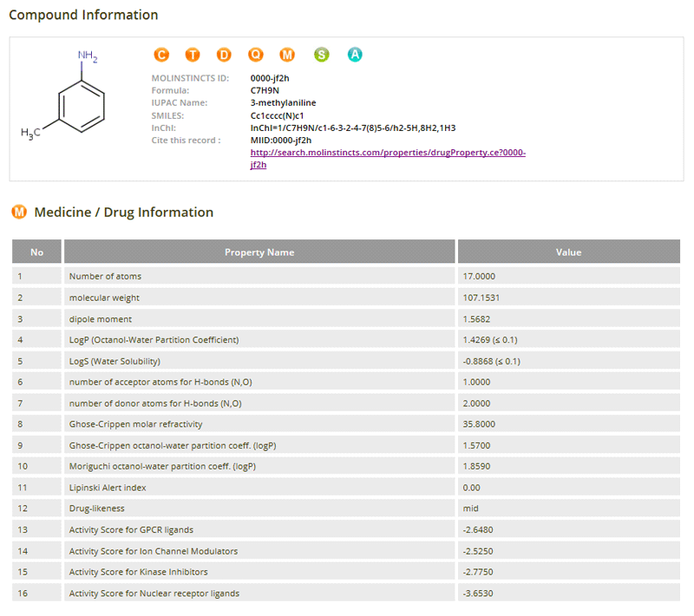The height and width of the screenshot is (616, 694).
Task: Click the orange M icon beside the D and Q icons
Action: tap(287, 55)
